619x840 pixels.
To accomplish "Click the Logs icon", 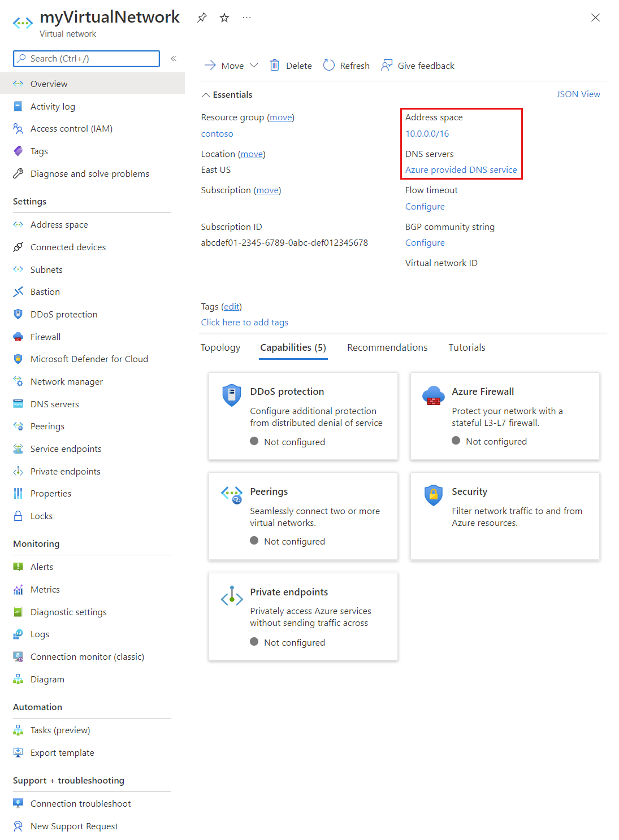I will 18,634.
